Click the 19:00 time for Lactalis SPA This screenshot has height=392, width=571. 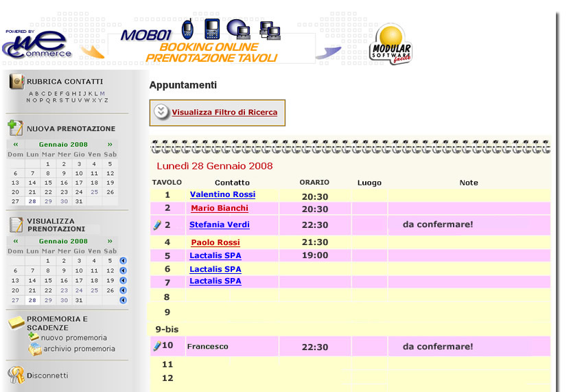(315, 255)
